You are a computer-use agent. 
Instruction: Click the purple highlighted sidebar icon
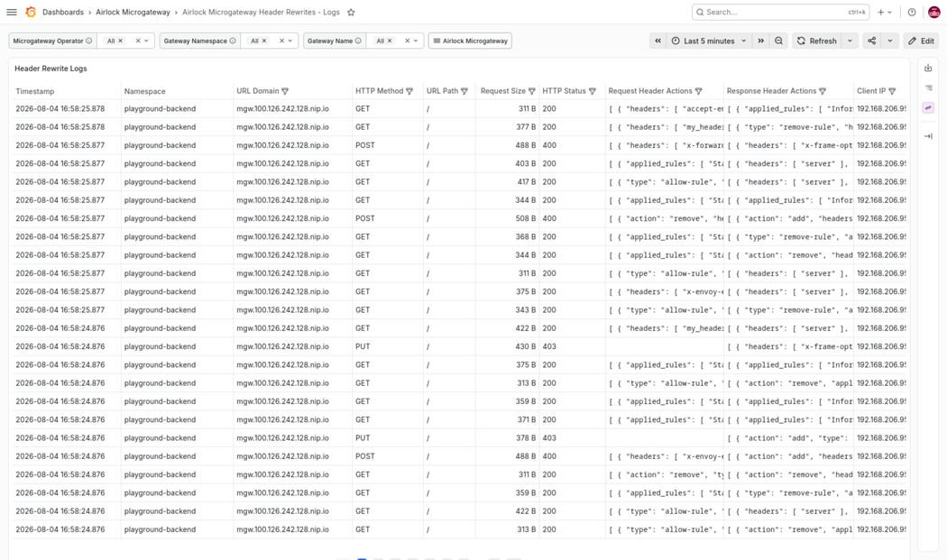pyautogui.click(x=928, y=108)
